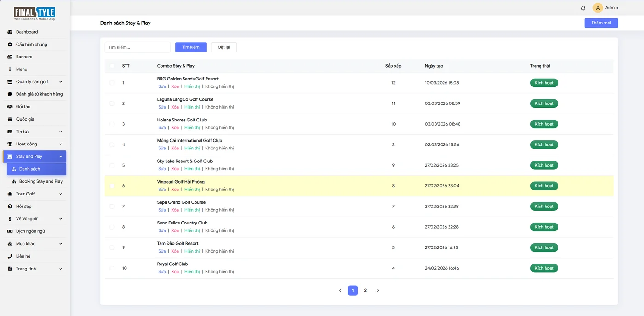
Task: Click Xóa link for Laguna LangCo Golf Course
Action: (x=175, y=107)
